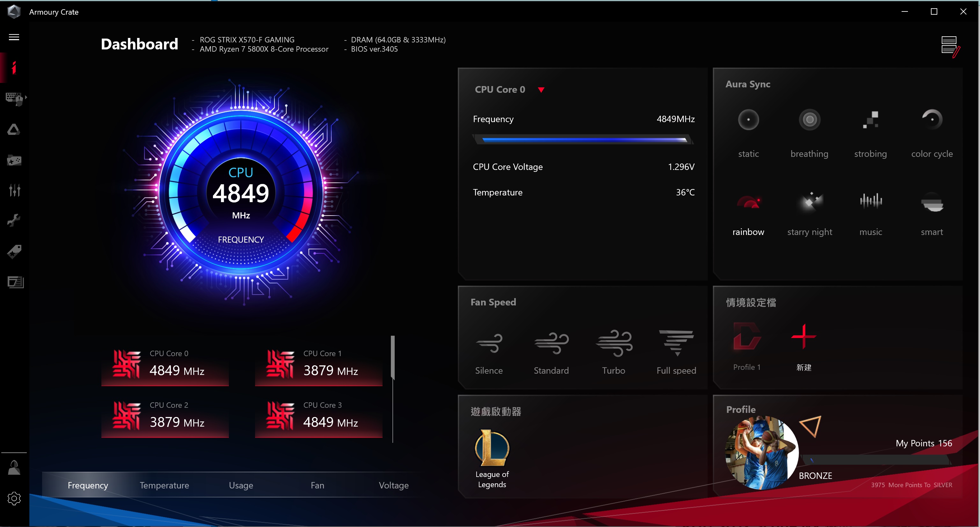980x527 pixels.
Task: Expand the CPU Core 0 dropdown arrow
Action: click(x=541, y=90)
